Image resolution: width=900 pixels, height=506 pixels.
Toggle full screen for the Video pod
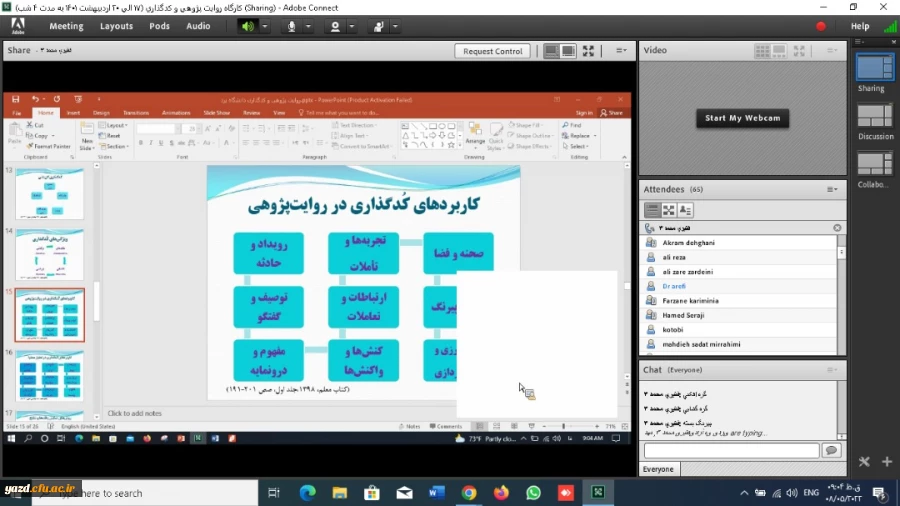[799, 51]
